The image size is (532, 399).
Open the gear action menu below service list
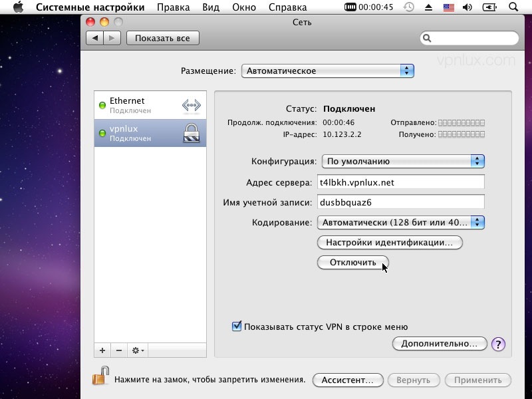[138, 350]
